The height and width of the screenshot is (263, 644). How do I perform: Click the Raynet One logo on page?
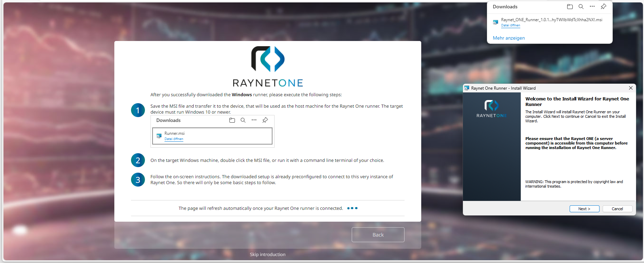(268, 59)
